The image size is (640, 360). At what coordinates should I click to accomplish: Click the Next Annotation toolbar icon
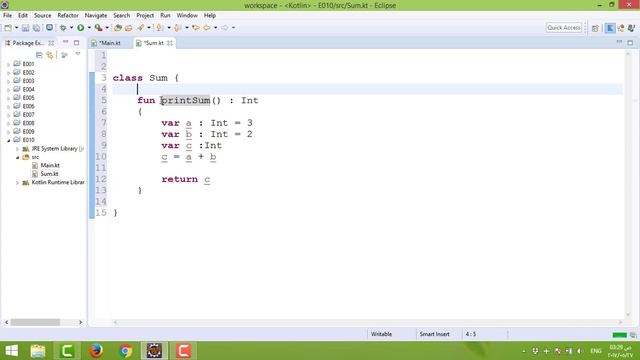pyautogui.click(x=160, y=28)
